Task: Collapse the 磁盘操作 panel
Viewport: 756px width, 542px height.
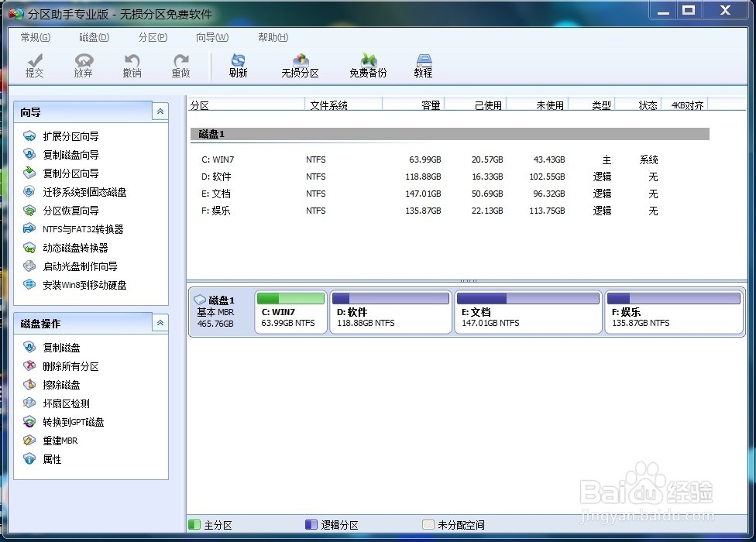Action: [x=160, y=323]
